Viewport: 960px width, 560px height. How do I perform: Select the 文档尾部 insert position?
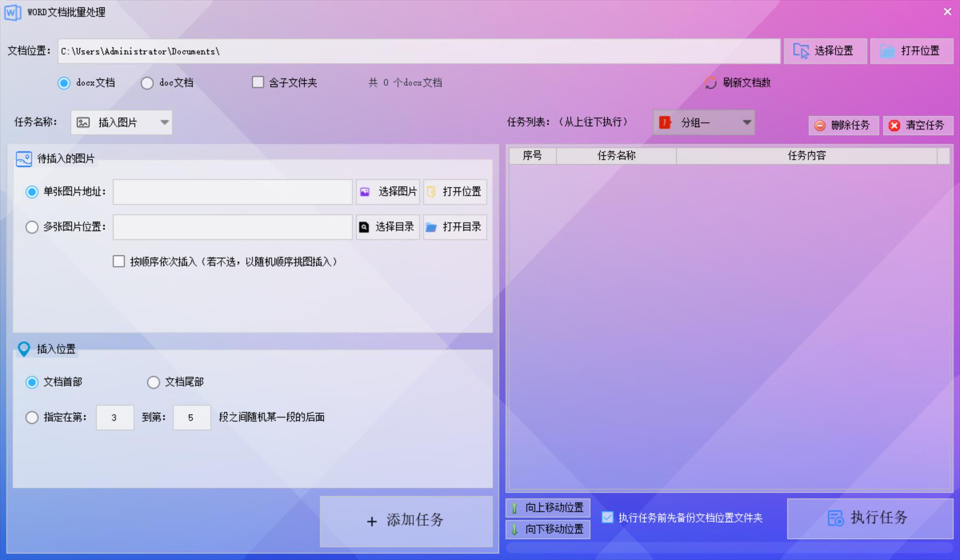click(x=154, y=382)
